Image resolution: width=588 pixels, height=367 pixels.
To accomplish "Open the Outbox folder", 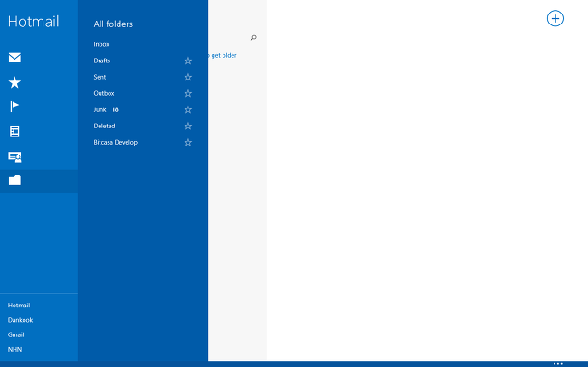I will 104,93.
